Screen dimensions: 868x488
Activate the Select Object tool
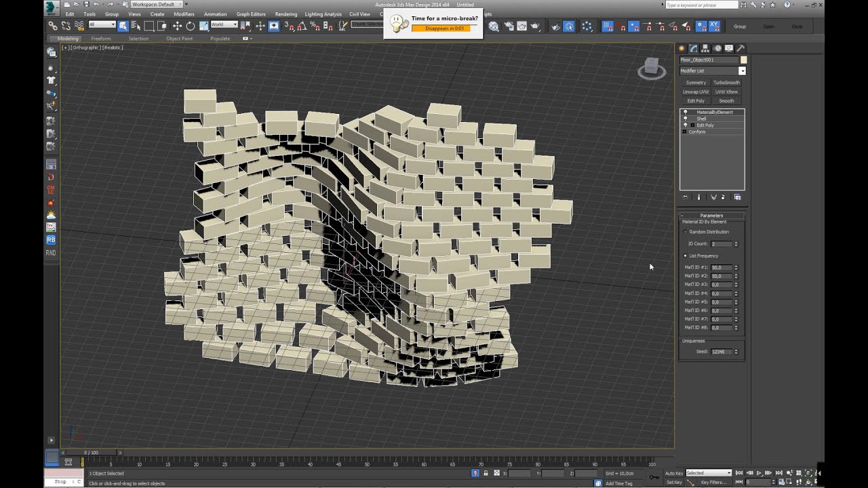pyautogui.click(x=123, y=26)
